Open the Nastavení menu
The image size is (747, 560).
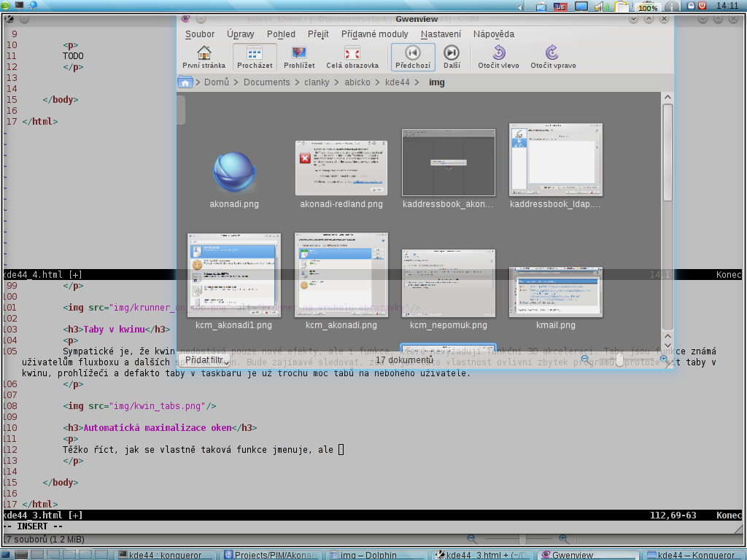[441, 34]
